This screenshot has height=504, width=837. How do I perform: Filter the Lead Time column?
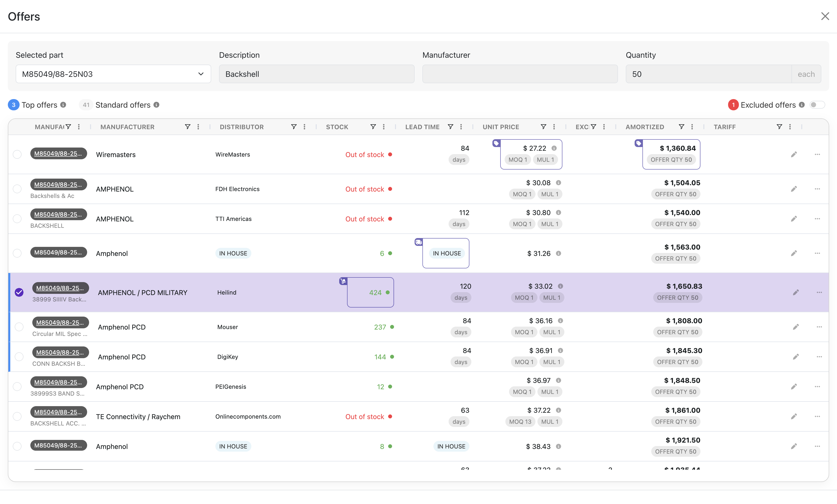[x=450, y=127]
